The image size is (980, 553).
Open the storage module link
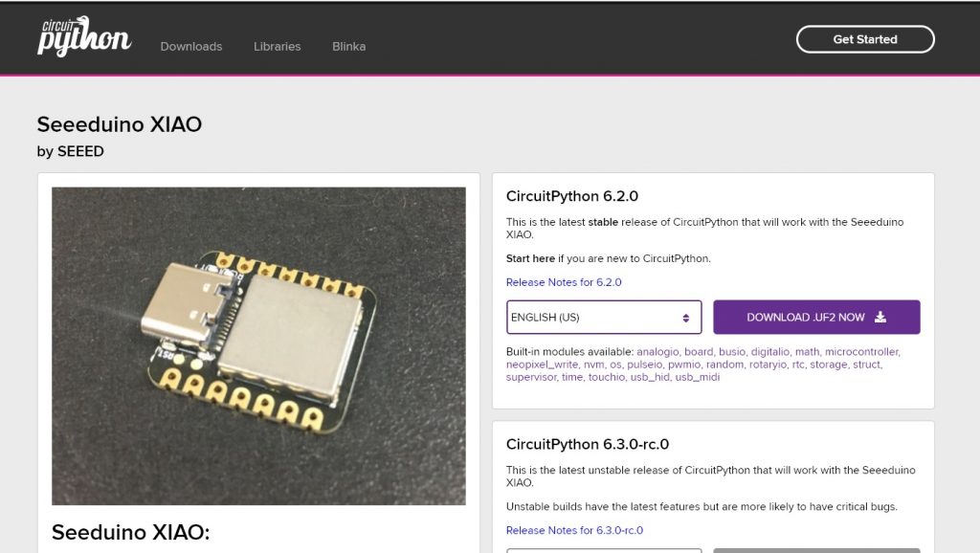(828, 365)
